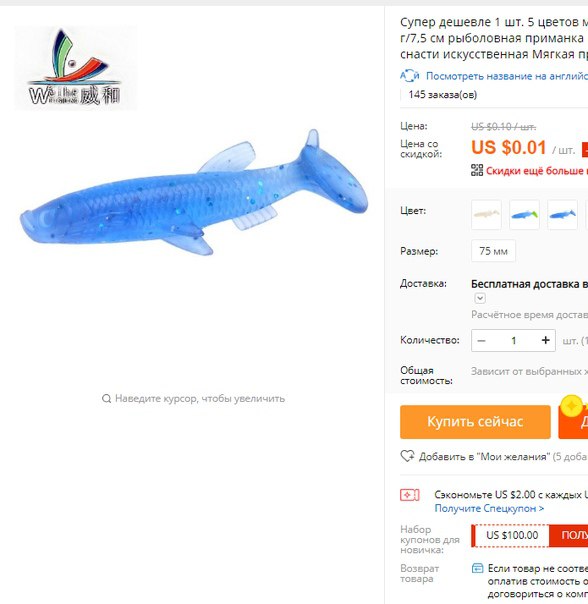This screenshot has height=604, width=588.
Task: Click the return policy icon
Action: pyautogui.click(x=477, y=568)
